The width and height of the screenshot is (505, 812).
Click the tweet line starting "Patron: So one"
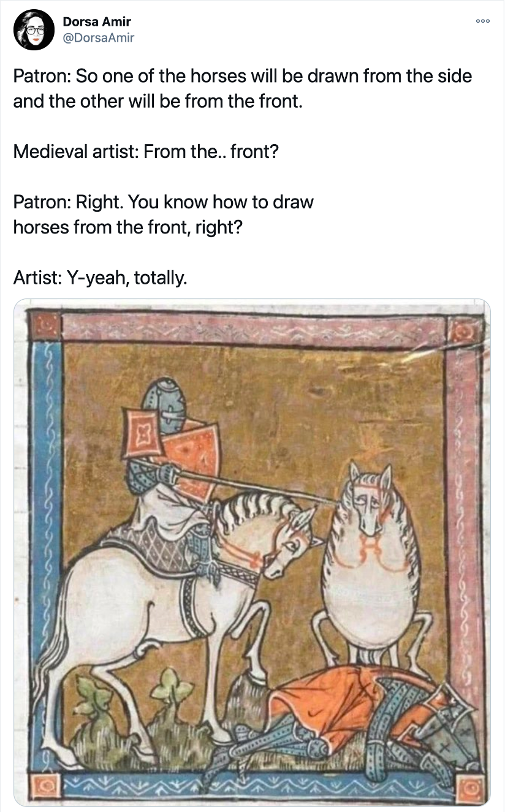coord(243,77)
